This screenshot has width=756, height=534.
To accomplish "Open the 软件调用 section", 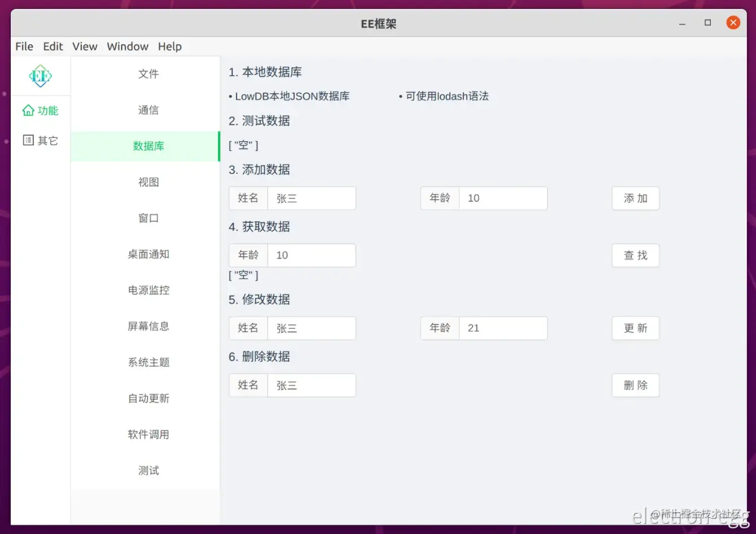I will pyautogui.click(x=145, y=435).
